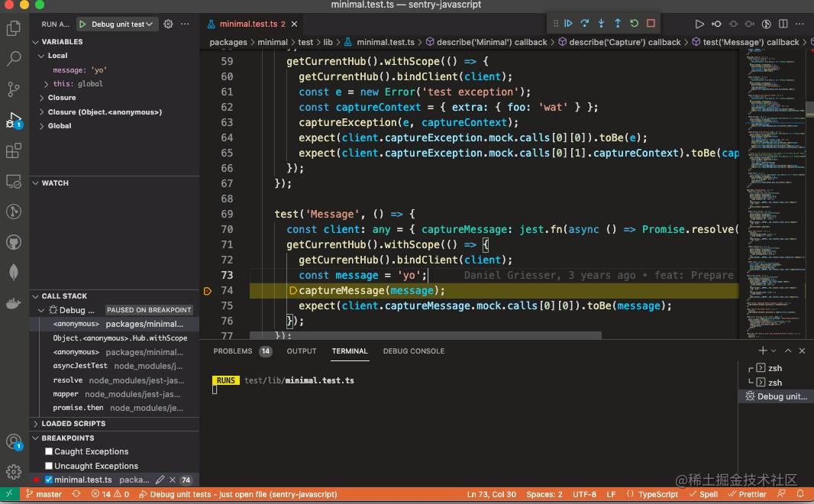Click the Step Into debug icon
The image size is (814, 504).
pos(602,23)
